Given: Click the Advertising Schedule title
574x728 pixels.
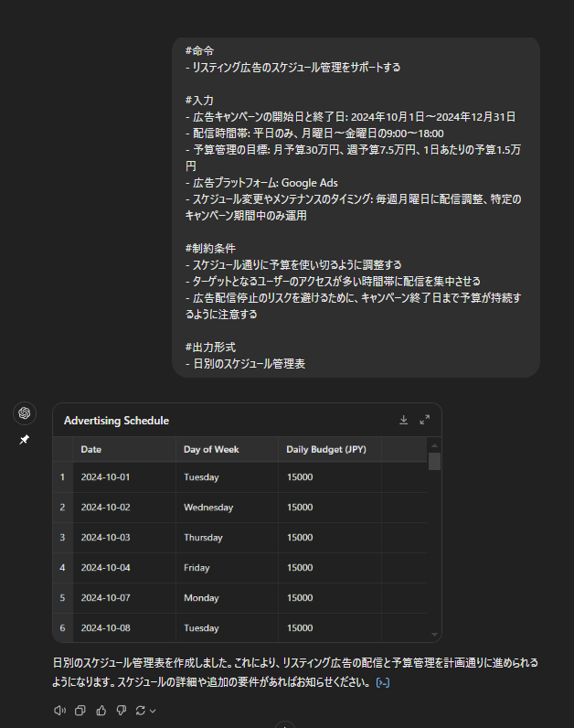Looking at the screenshot, I should [116, 421].
